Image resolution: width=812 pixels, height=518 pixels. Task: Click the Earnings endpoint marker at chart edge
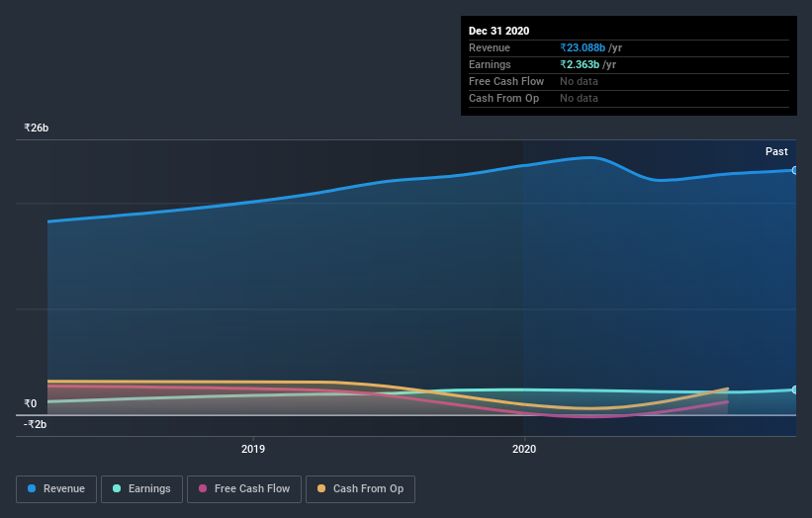[x=795, y=389]
